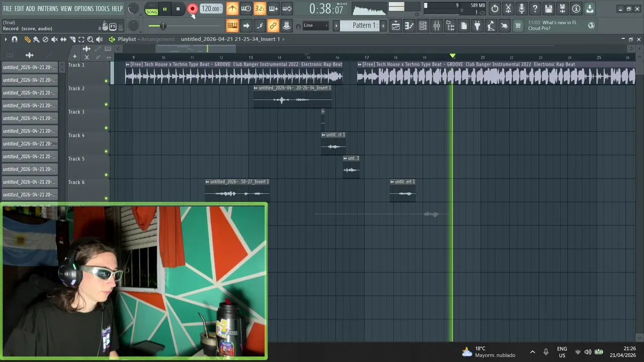Select the Slip tool in Playlist
The height and width of the screenshot is (362, 644).
pyautogui.click(x=63, y=39)
